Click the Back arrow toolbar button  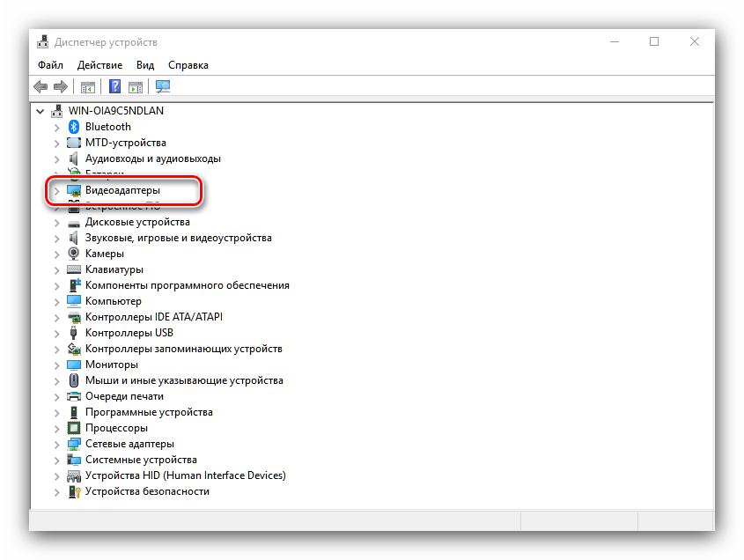(41, 86)
